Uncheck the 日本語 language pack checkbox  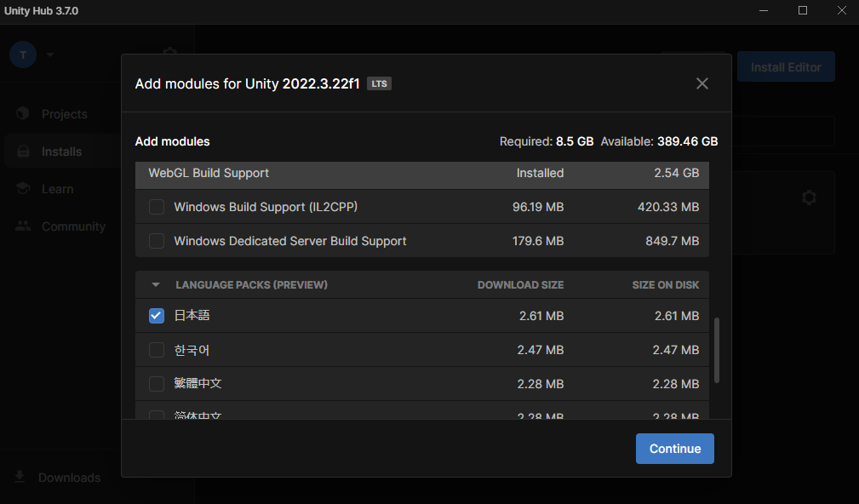click(x=157, y=316)
